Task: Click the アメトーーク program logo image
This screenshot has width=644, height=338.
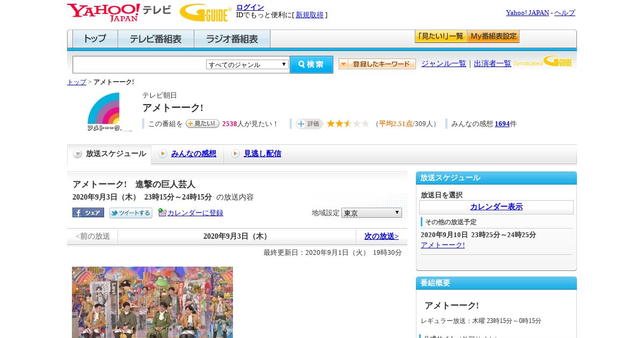Action: (x=110, y=112)
